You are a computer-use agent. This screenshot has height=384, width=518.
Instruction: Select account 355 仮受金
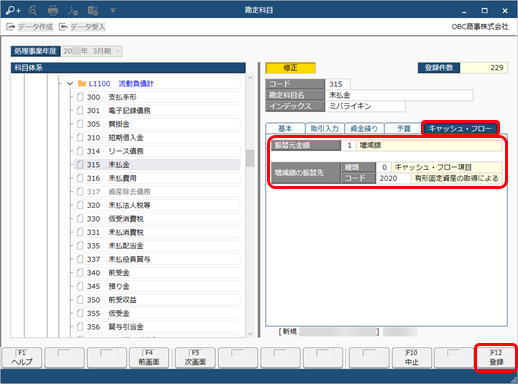pos(157,313)
